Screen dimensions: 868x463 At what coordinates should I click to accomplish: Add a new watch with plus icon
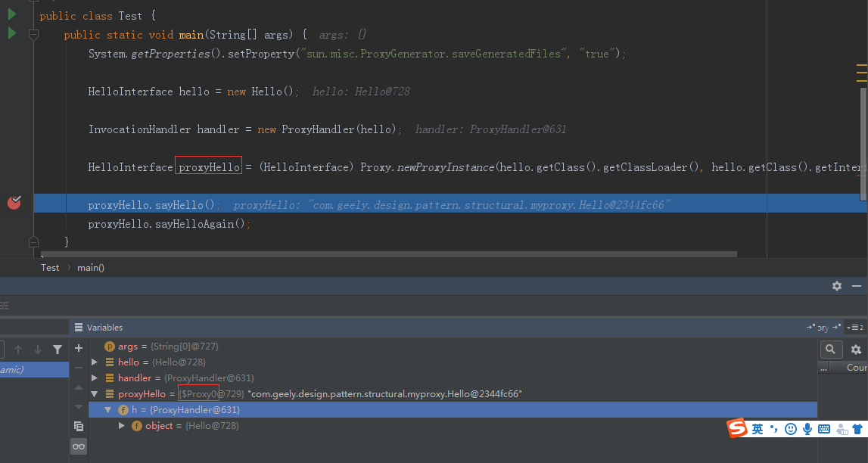click(x=79, y=348)
